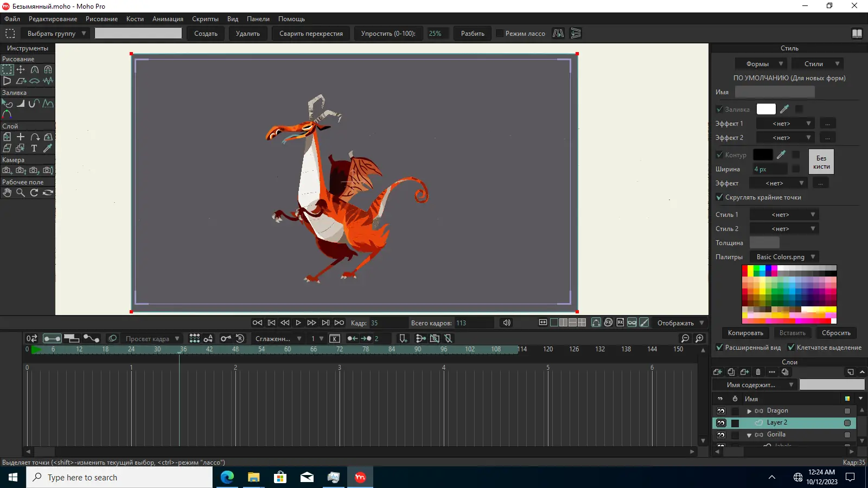Uncheck Скруглять крайние точки option
The image size is (868, 488).
coord(719,197)
